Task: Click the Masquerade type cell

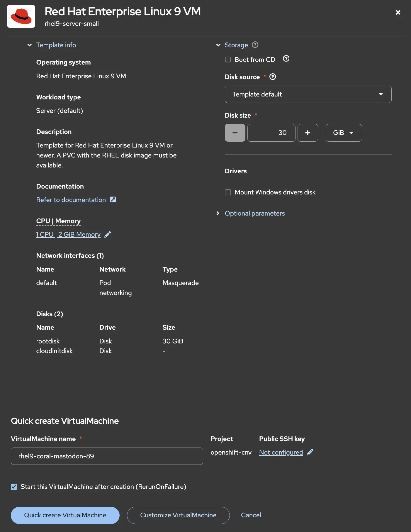Action: (181, 283)
